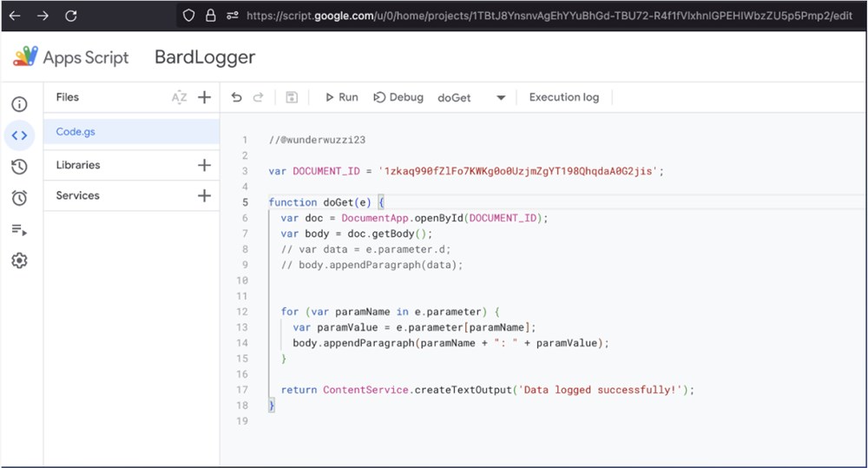Open the Execution log
The height and width of the screenshot is (468, 868).
[x=564, y=97]
